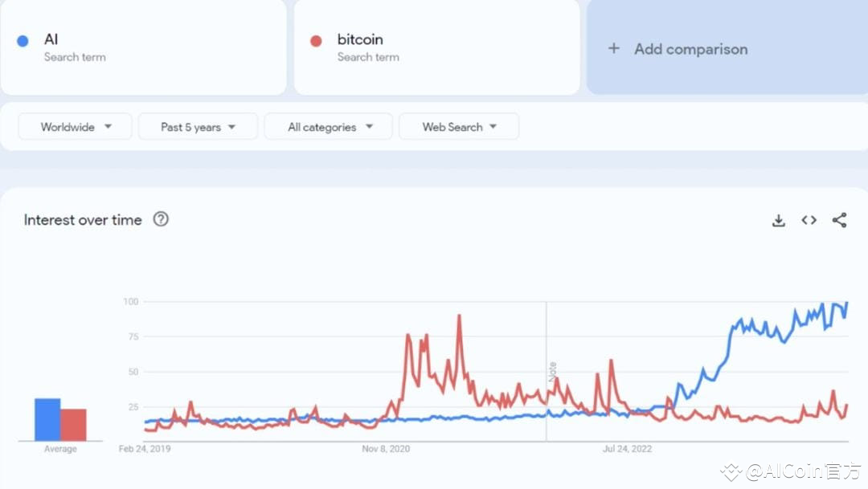Click the embed code icon
Viewport: 868px width, 489px height.
coord(809,220)
